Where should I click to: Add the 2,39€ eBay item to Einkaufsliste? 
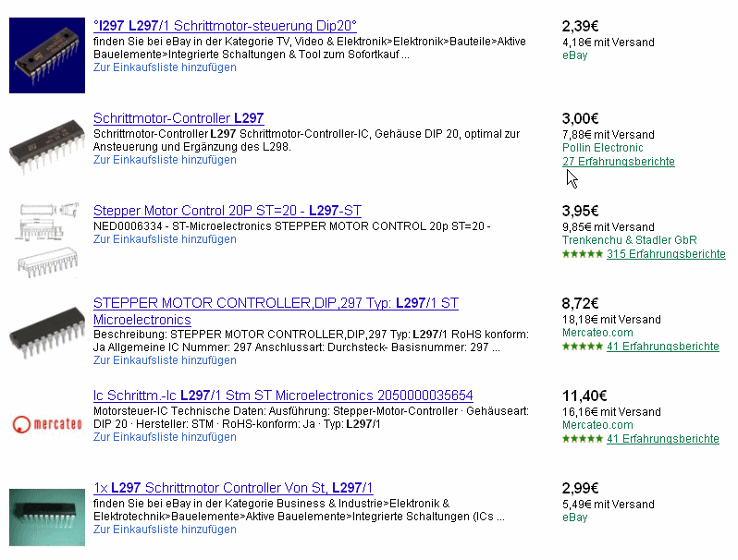coord(165,67)
